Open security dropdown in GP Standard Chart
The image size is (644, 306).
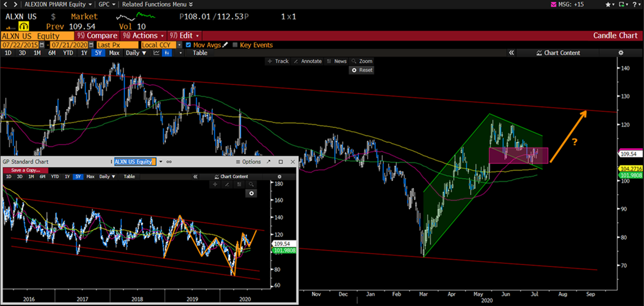click(161, 162)
